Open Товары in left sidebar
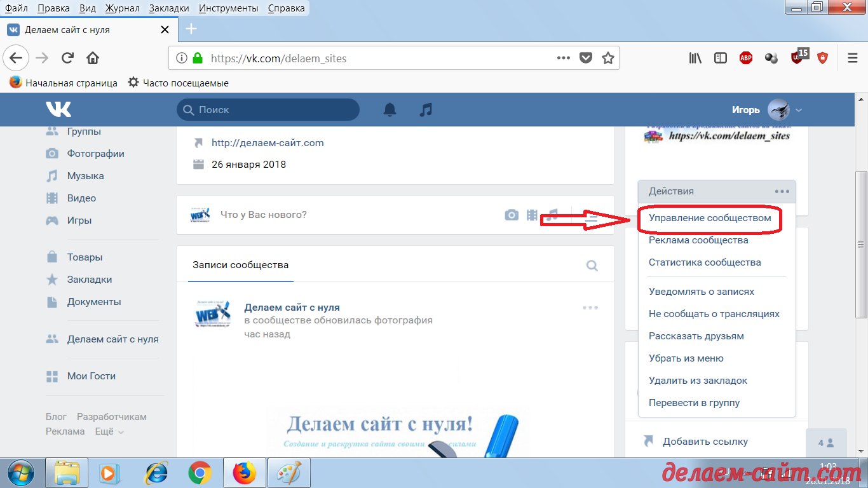868x488 pixels. 85,257
